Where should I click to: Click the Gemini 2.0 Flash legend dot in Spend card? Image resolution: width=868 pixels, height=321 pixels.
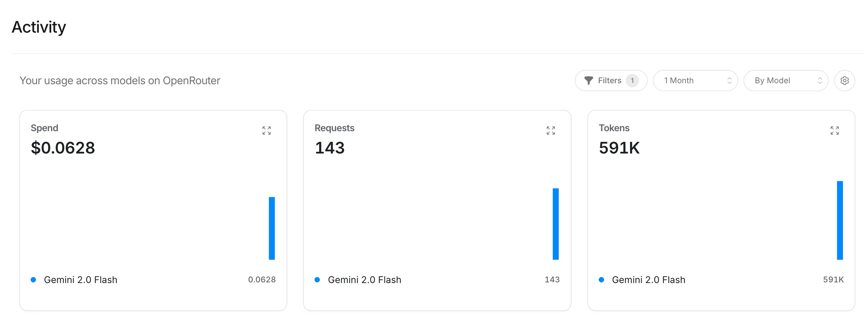(x=34, y=279)
